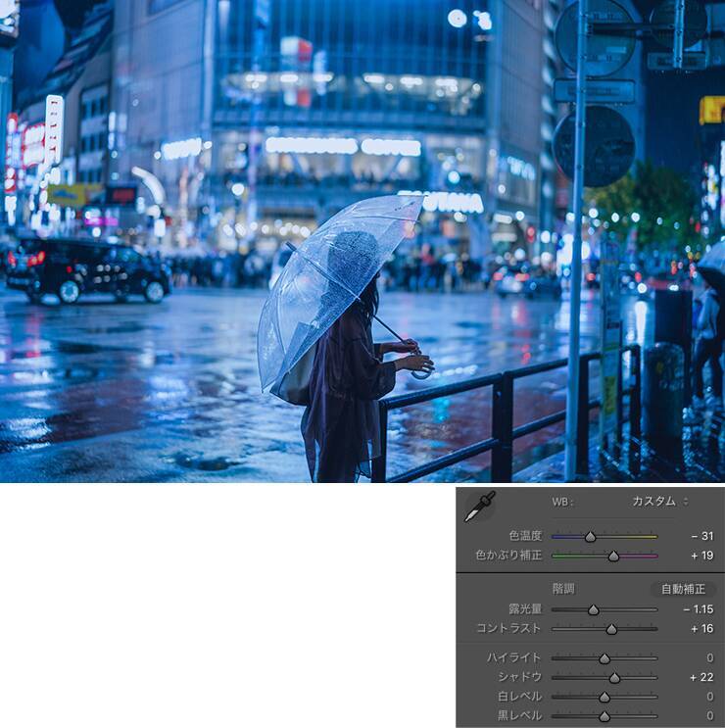The width and height of the screenshot is (725, 728).
Task: Click the 露光量 exposure slider handle
Action: (593, 609)
